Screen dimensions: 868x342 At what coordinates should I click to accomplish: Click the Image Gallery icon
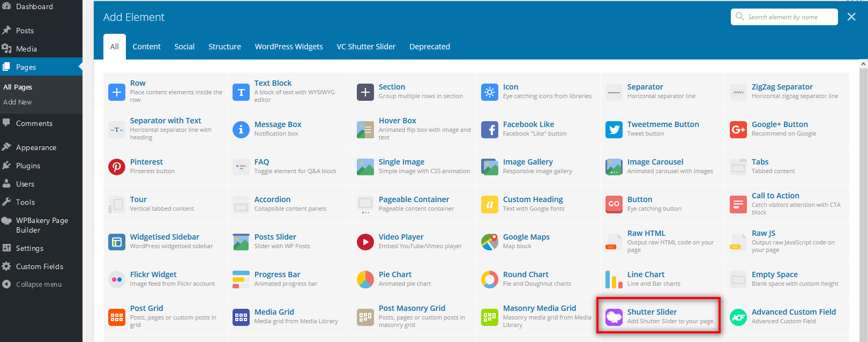point(490,167)
